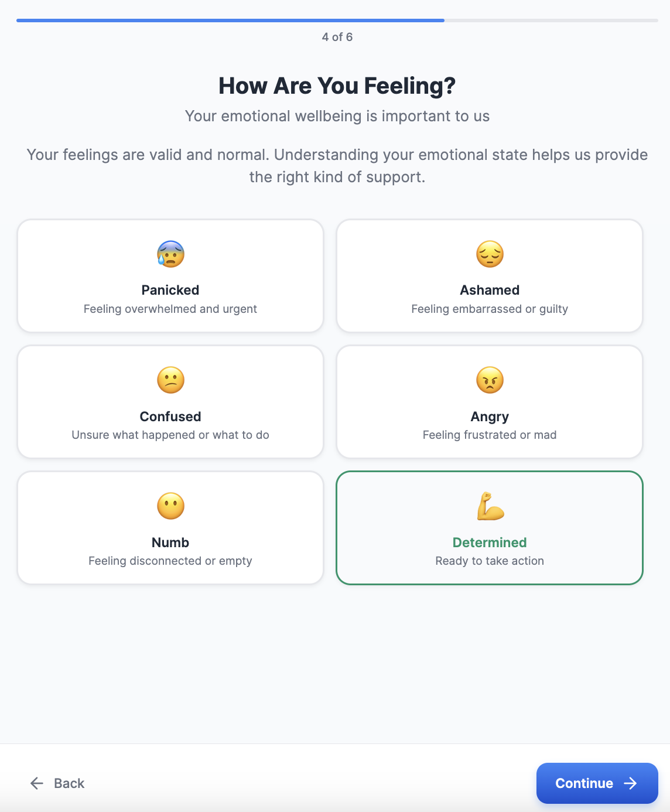Viewport: 670px width, 812px height.
Task: Click the blue progress bar at top
Action: (x=230, y=21)
